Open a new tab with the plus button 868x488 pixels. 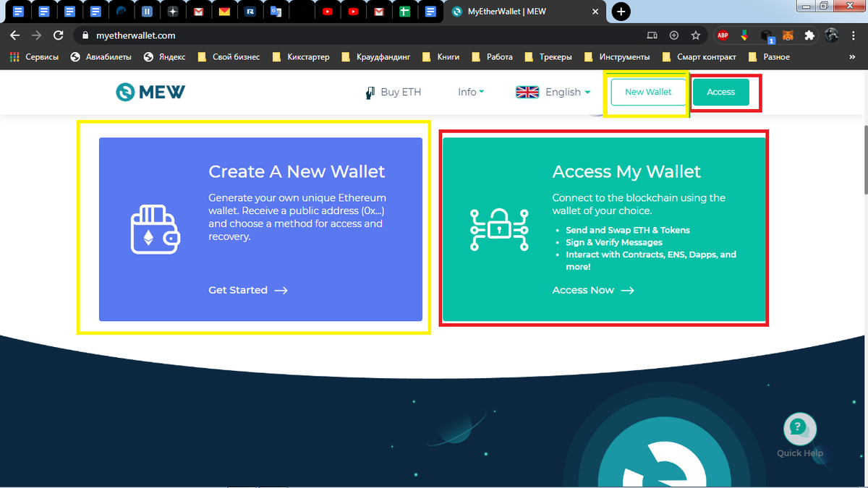coord(621,12)
